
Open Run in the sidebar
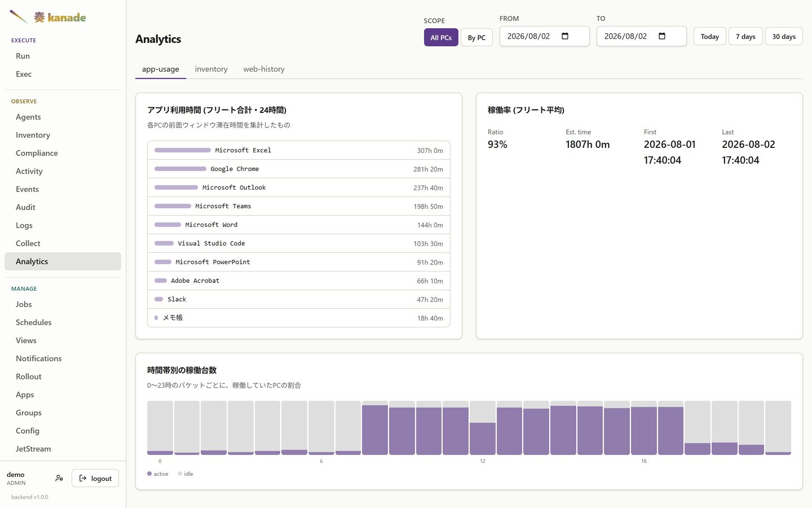[x=63, y=56]
